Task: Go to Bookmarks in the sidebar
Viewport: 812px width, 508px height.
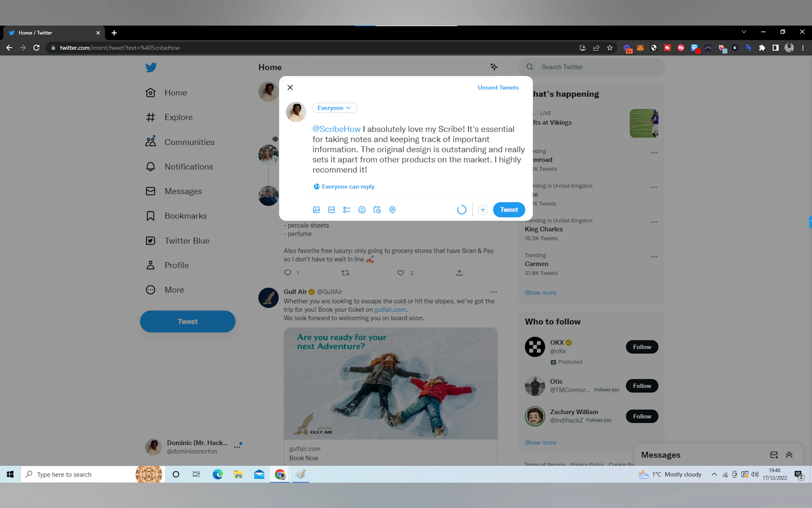Action: 185,216
